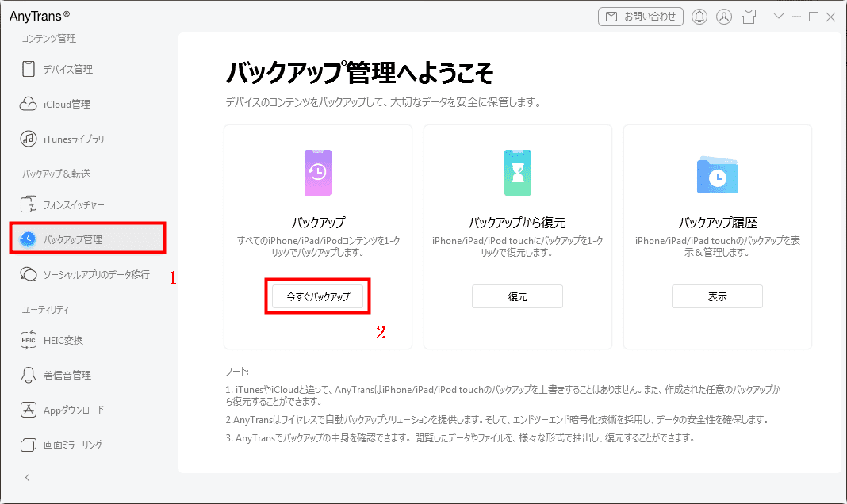This screenshot has height=504, width=847.
Task: Click note 1 about iTunesやiCloudと違って
Action: pos(503,395)
